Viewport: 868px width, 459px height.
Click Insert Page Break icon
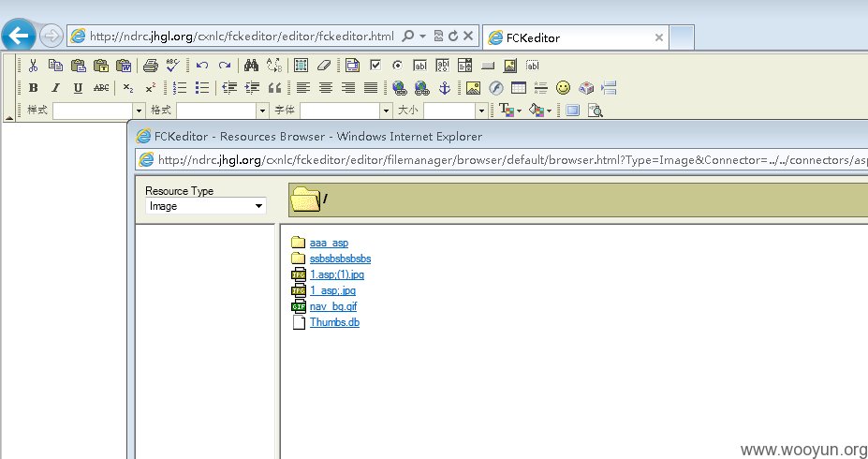[x=609, y=87]
